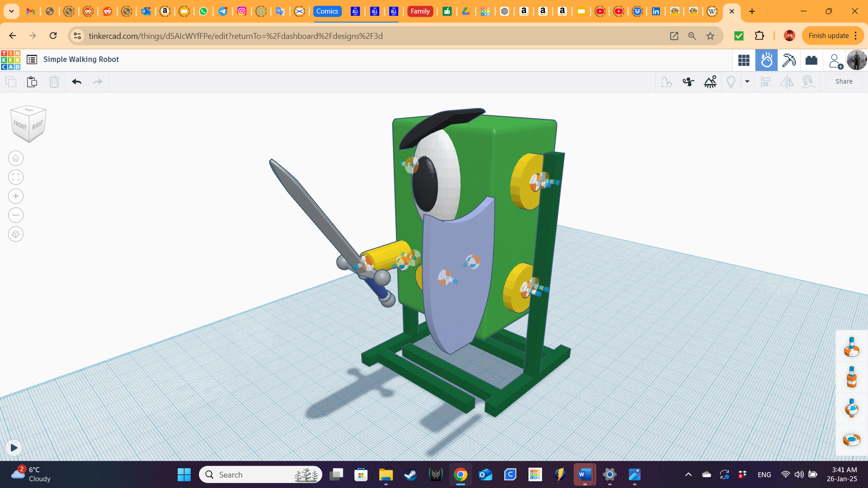The width and height of the screenshot is (868, 488).
Task: Click the copy icon in the toolbar
Action: (x=10, y=81)
